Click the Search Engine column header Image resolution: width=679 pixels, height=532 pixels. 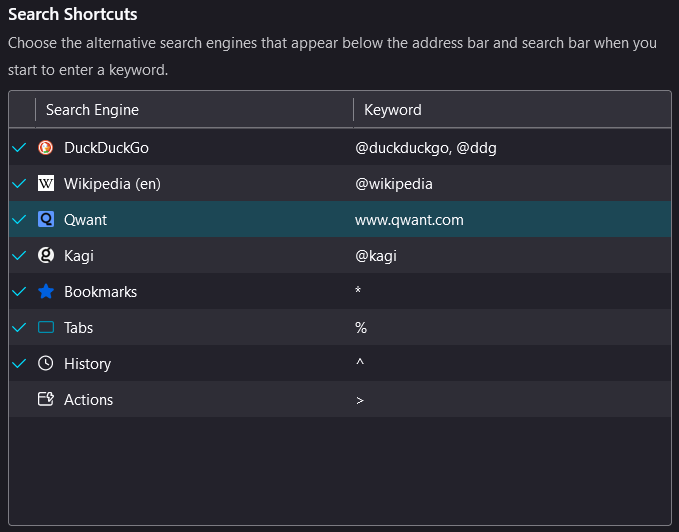194,110
